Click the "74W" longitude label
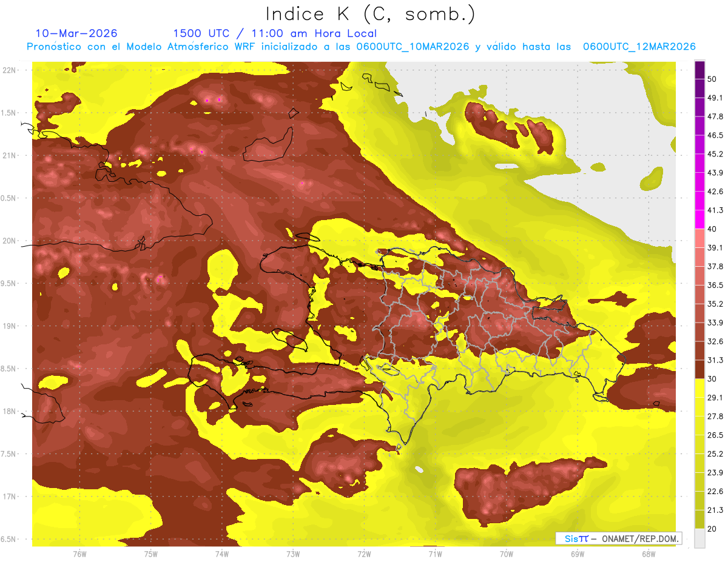728x562 pixels. tap(221, 554)
